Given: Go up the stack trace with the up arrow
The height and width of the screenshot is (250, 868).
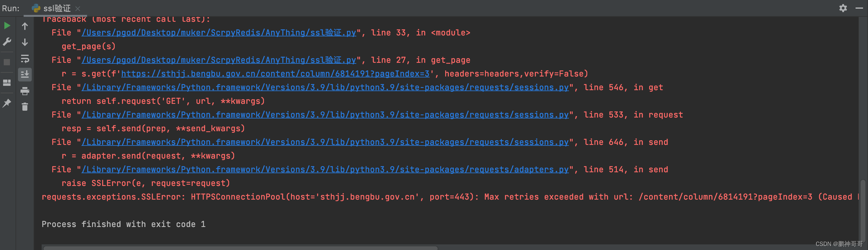Looking at the screenshot, I should 25,26.
